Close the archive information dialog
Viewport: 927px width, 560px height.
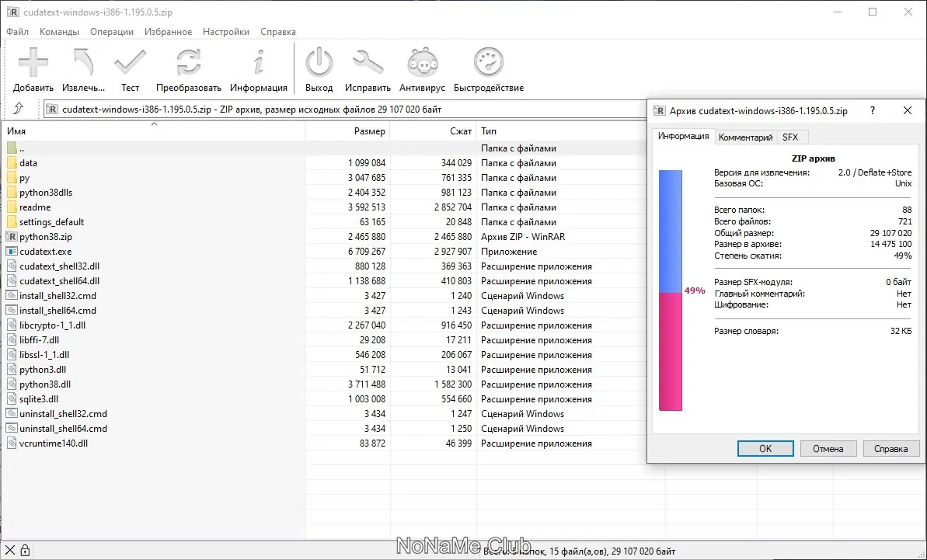[908, 110]
